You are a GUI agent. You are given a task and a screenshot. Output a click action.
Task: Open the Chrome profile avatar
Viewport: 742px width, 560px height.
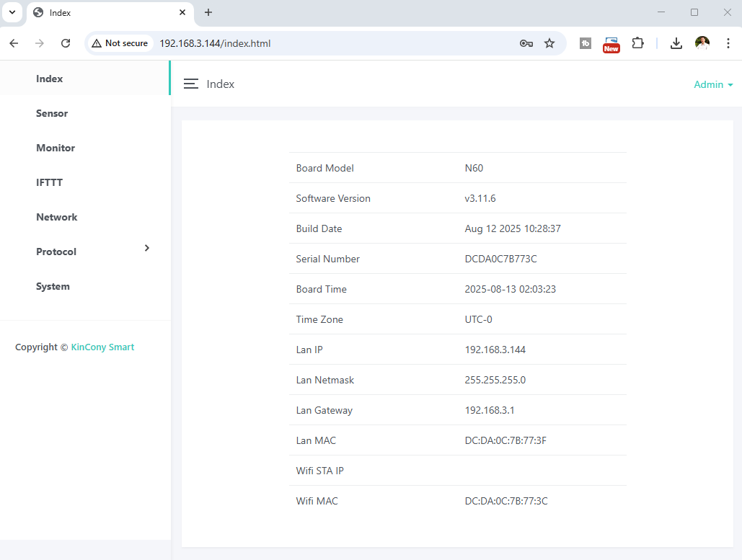pos(702,43)
